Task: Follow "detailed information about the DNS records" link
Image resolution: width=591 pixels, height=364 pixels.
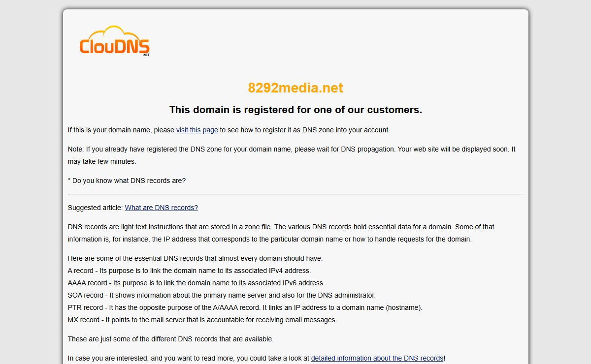Action: coord(377,358)
